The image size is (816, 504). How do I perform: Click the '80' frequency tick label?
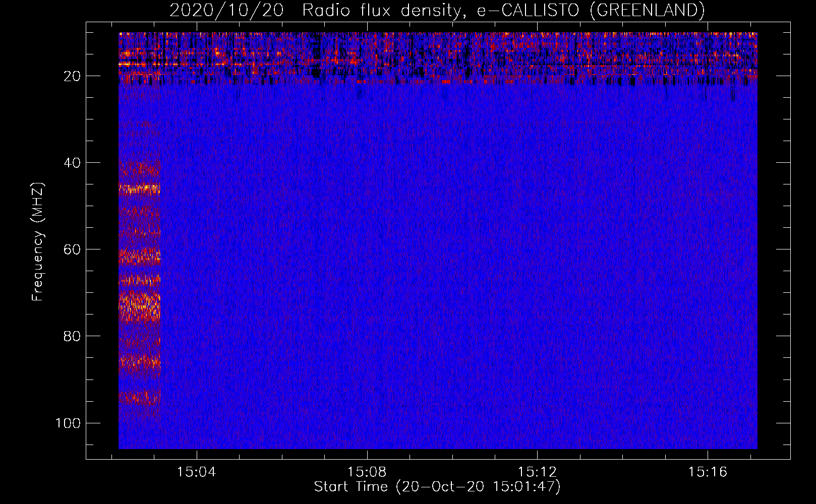tap(72, 336)
